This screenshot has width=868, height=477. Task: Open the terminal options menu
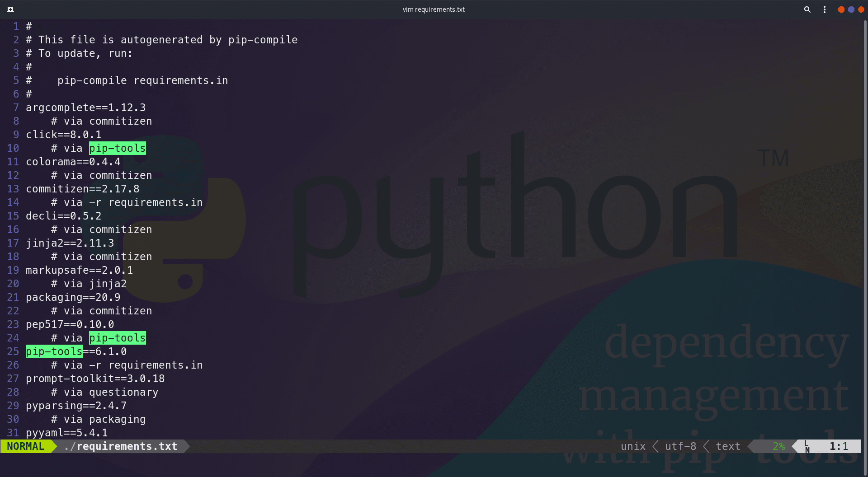825,9
